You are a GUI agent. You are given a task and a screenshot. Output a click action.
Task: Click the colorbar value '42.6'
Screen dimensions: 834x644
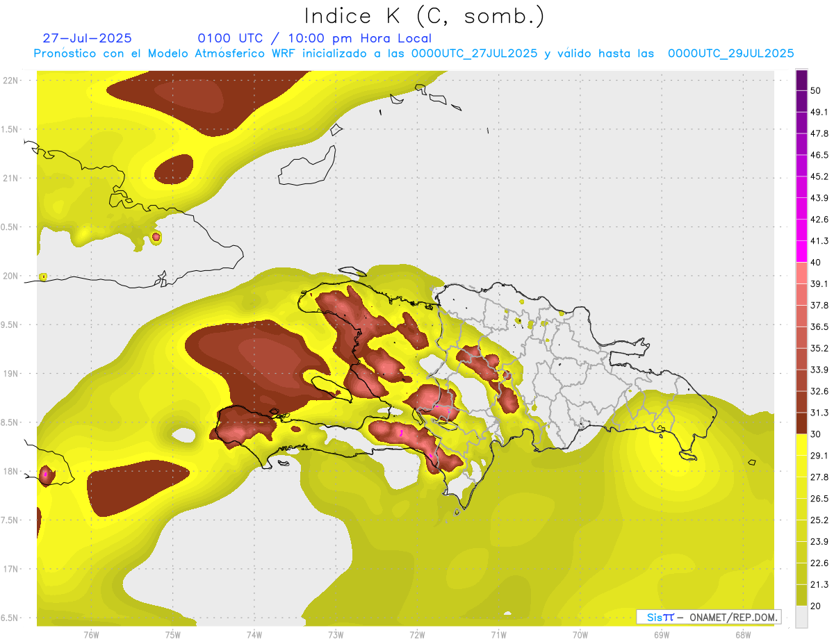click(819, 220)
